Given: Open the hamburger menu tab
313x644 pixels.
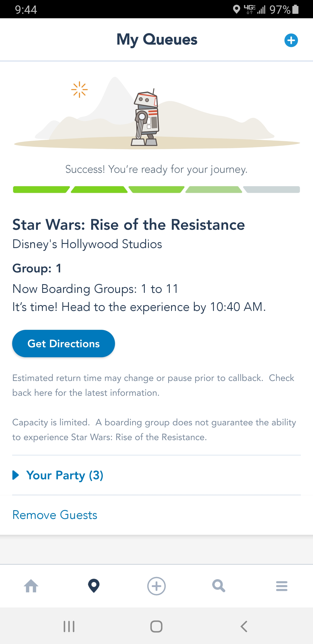Looking at the screenshot, I should [x=281, y=586].
